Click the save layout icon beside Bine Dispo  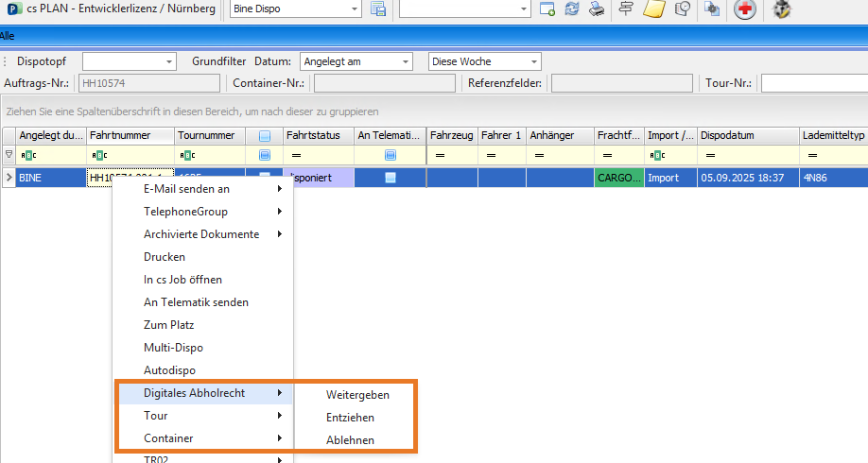click(378, 9)
